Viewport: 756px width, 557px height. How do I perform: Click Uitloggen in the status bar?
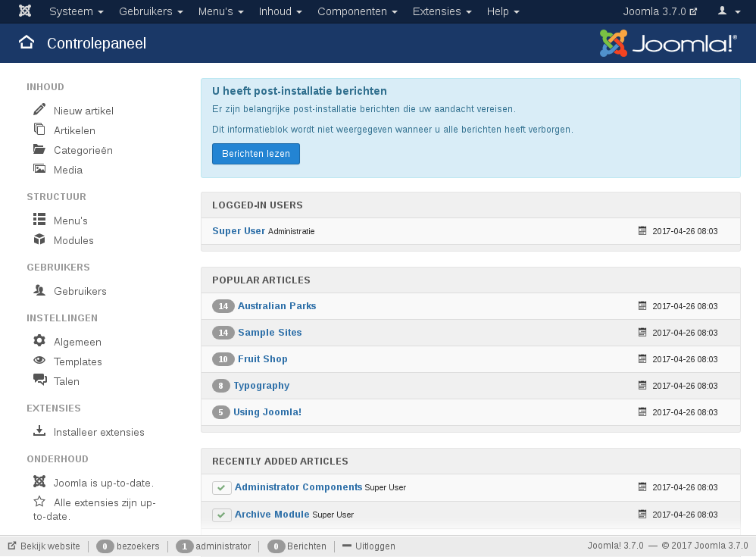pyautogui.click(x=369, y=546)
